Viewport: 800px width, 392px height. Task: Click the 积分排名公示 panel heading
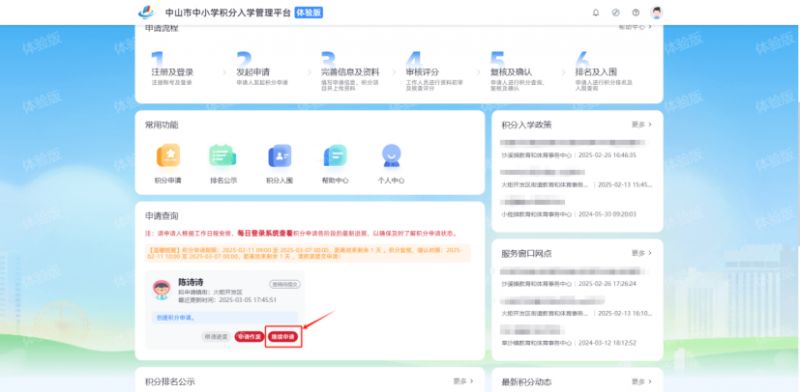tap(170, 382)
